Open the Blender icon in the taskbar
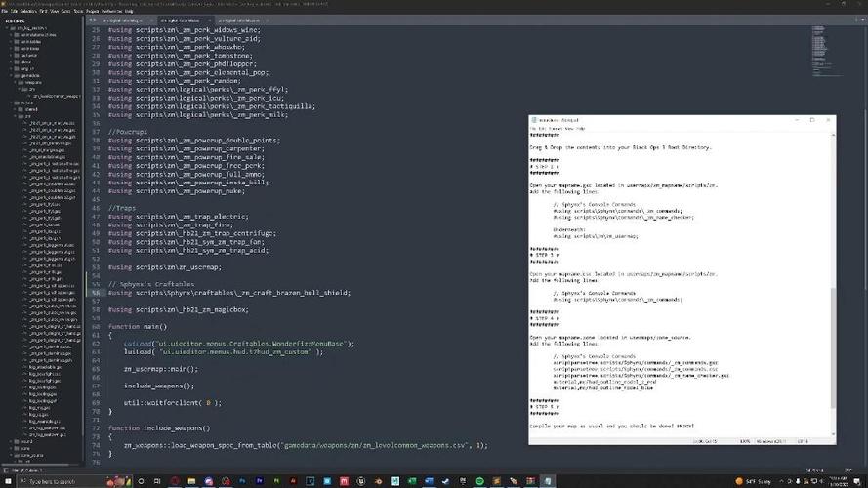 [378, 481]
